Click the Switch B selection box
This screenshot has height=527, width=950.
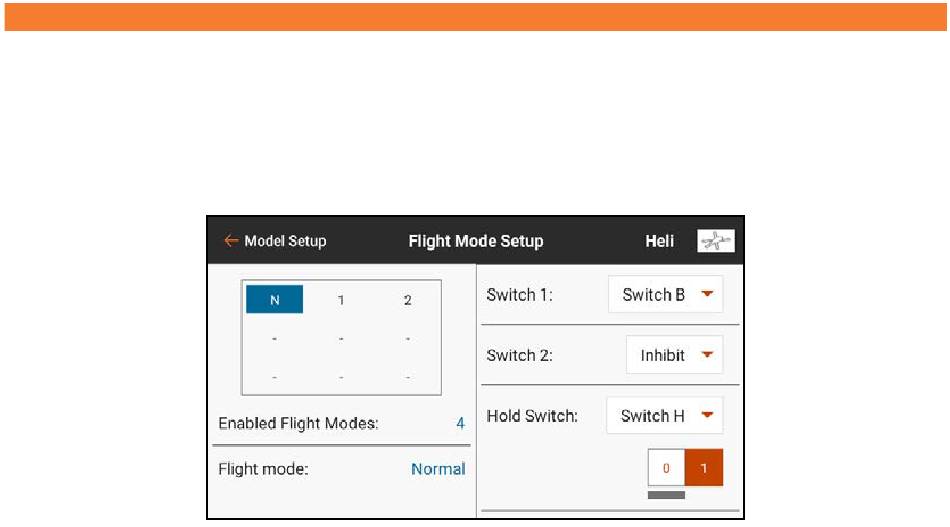[x=665, y=294]
